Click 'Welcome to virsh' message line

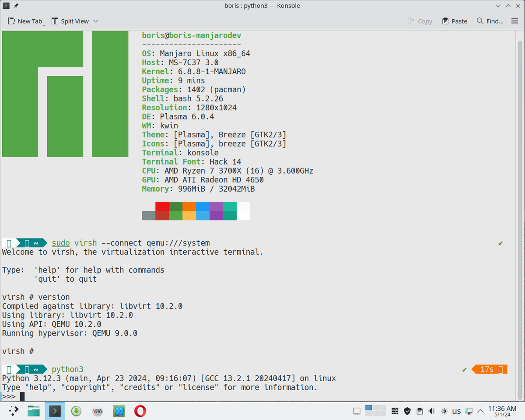[133, 252]
